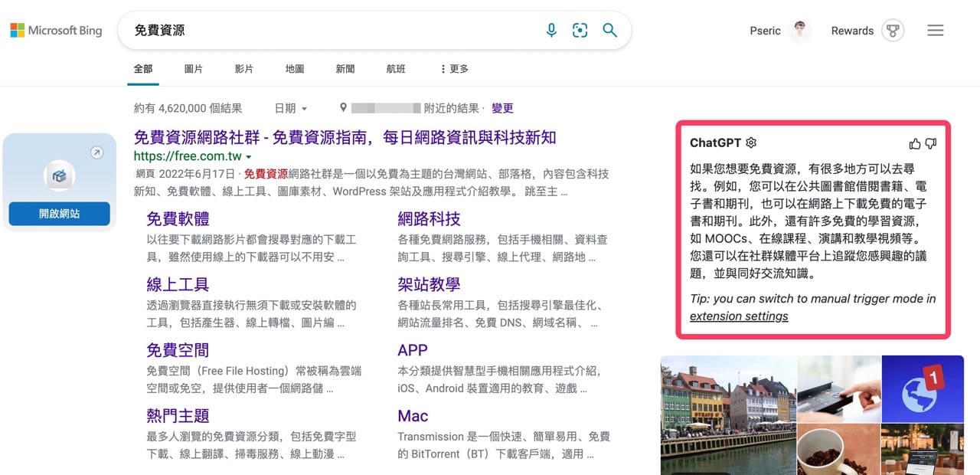
Task: Open the 架站教學 sublink
Action: tap(429, 285)
